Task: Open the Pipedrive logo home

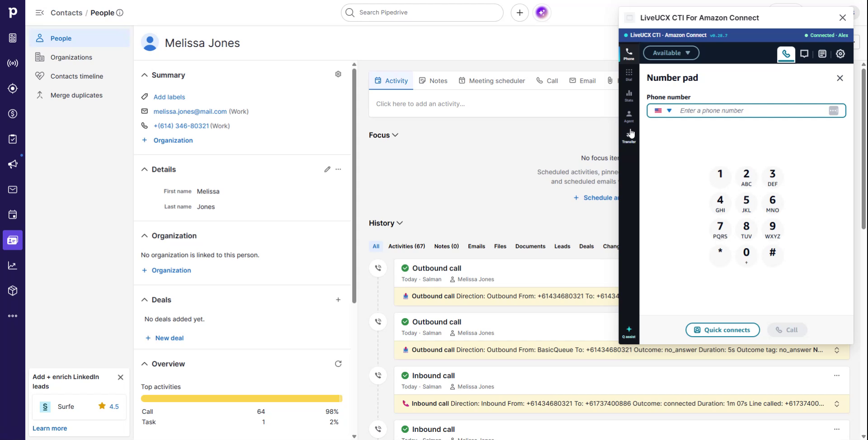Action: coord(13,13)
